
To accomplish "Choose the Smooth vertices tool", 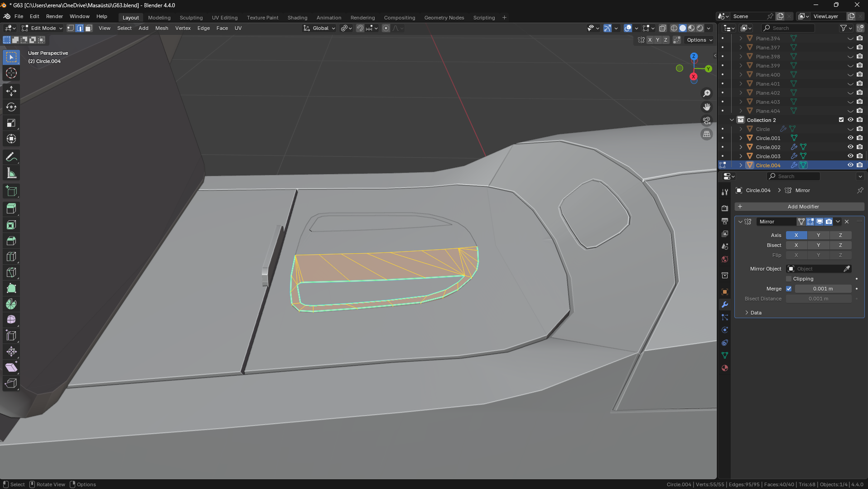I will tap(11, 320).
